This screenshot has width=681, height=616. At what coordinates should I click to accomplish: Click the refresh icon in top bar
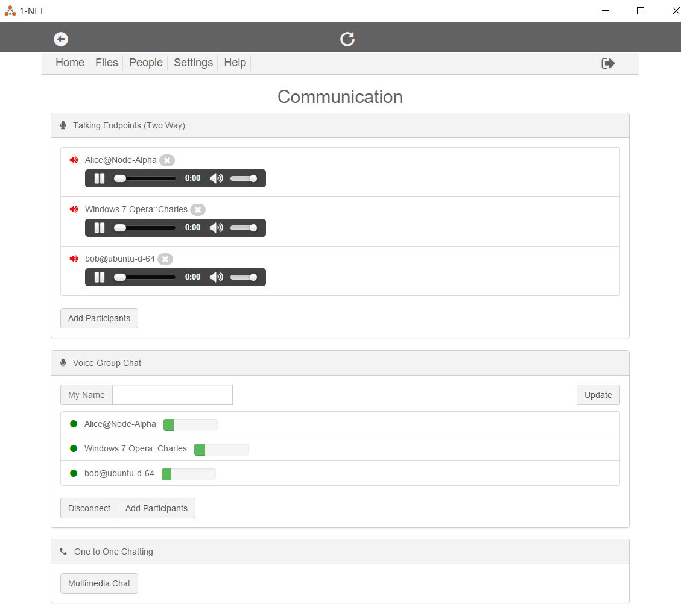point(347,39)
